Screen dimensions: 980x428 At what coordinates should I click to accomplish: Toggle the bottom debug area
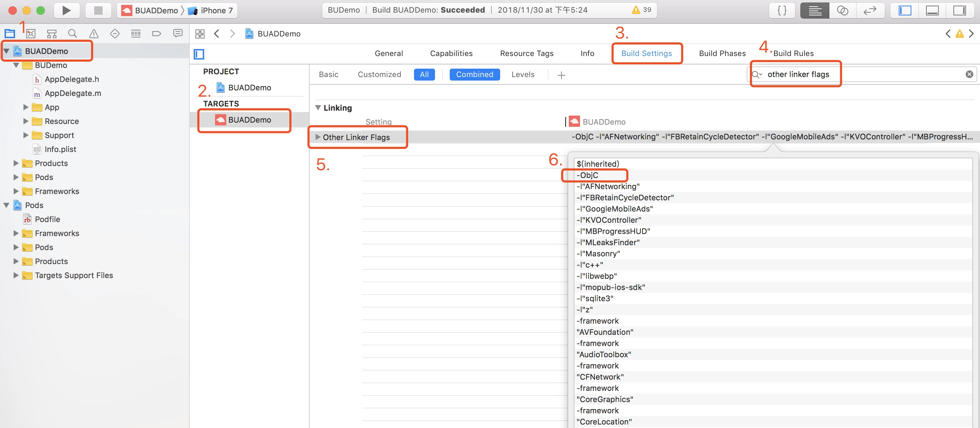(932, 10)
